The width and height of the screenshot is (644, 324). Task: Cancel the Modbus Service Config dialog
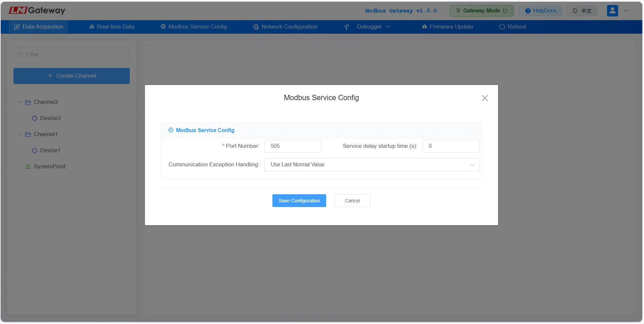pos(352,201)
